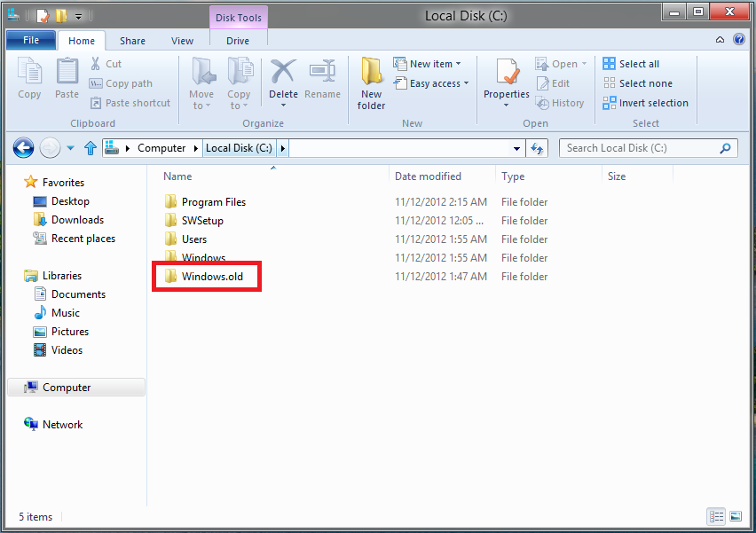The width and height of the screenshot is (756, 533).
Task: Open Help with question mark icon
Action: point(738,39)
